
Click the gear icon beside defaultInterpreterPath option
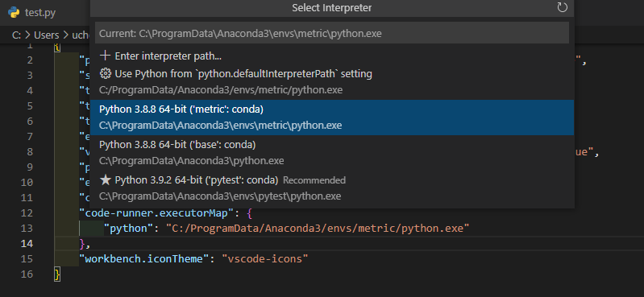(x=106, y=74)
